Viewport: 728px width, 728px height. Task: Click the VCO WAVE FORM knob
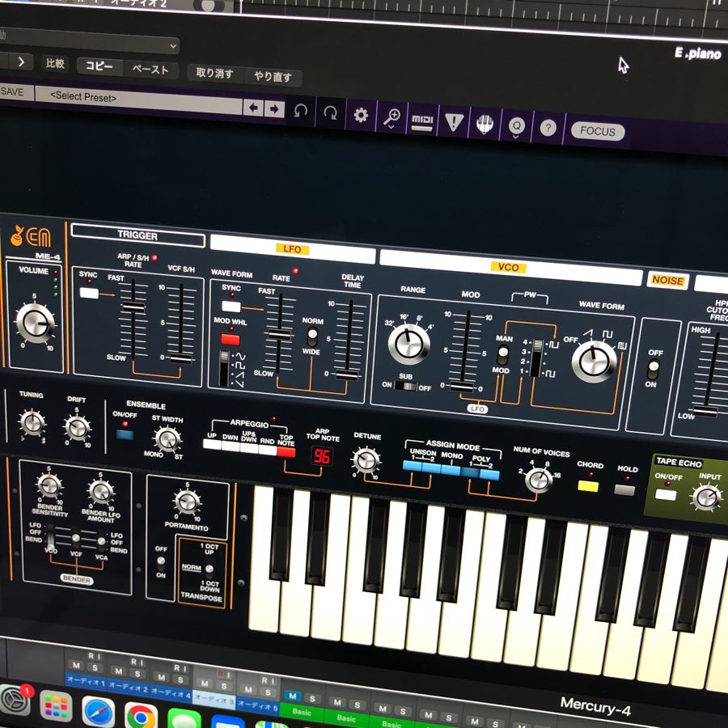click(x=594, y=362)
